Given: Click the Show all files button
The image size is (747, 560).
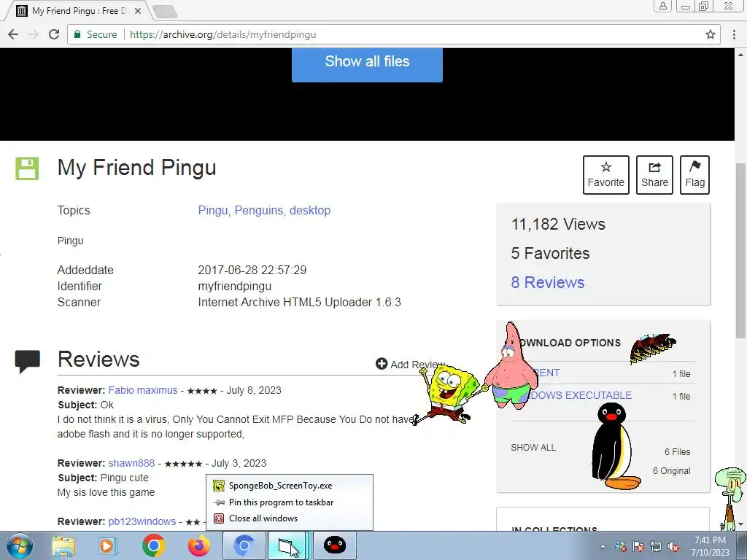Looking at the screenshot, I should pyautogui.click(x=367, y=64).
